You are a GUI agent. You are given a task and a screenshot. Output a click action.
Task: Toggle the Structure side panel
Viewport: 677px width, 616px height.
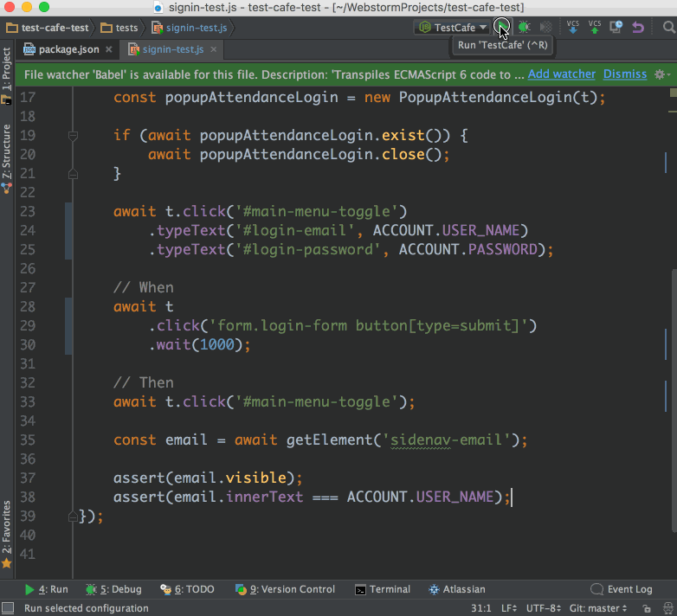tap(7, 151)
